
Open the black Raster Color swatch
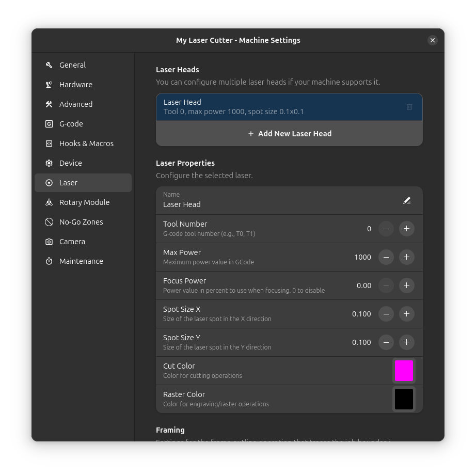(404, 399)
